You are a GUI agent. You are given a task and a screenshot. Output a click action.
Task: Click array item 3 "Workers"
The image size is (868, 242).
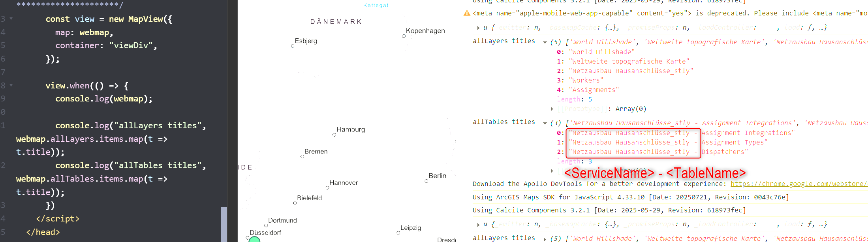586,80
